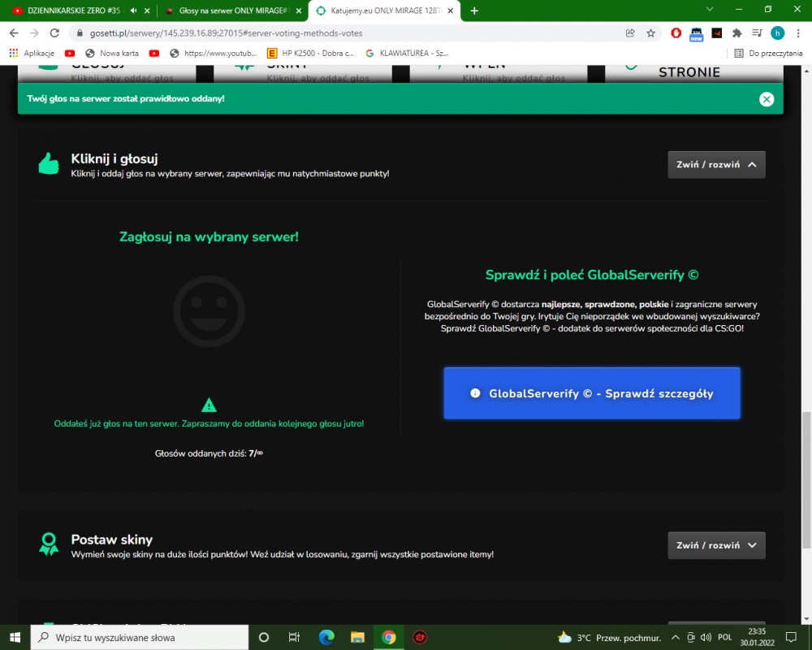Open weather widget 3°C Przew. pochmur.

[x=610, y=638]
